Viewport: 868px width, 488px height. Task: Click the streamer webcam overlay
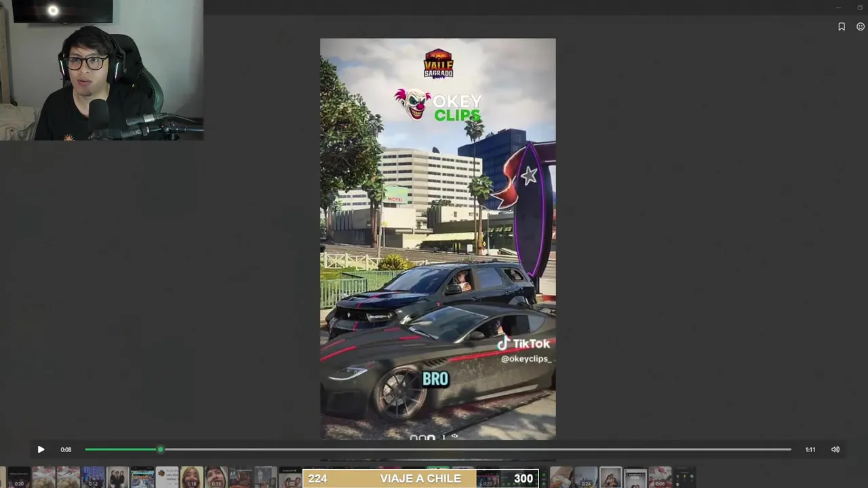(102, 70)
